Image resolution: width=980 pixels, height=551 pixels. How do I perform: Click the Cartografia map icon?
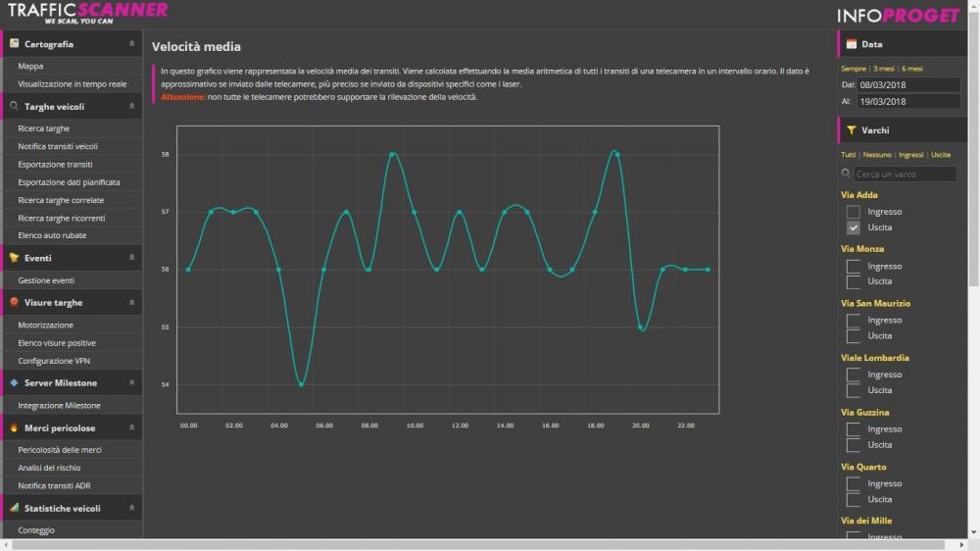15,44
